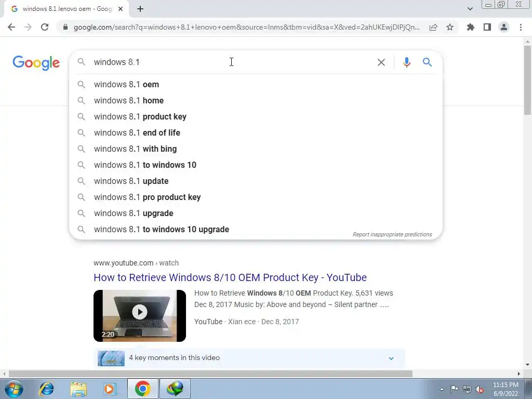Open the Extensions puzzle icon

(470, 27)
